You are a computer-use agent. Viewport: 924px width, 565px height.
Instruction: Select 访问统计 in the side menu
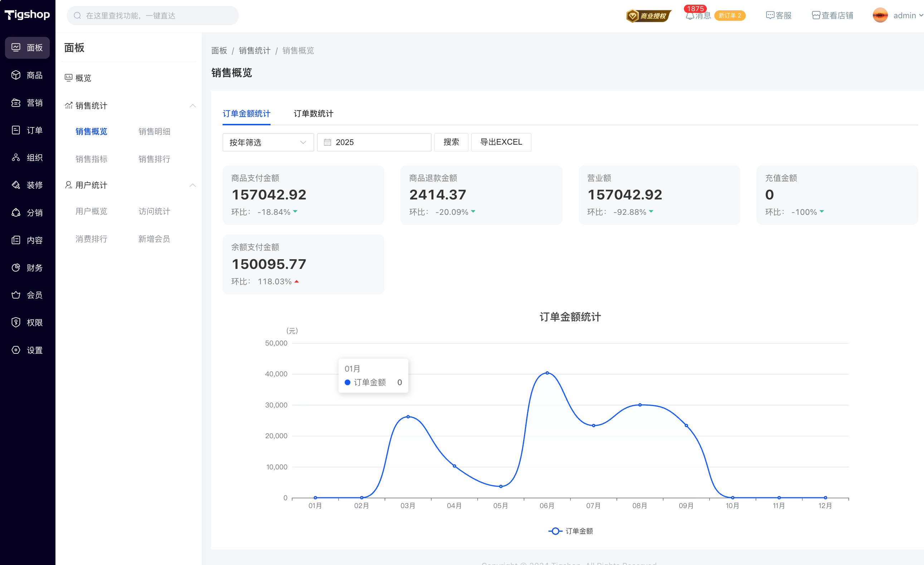click(155, 211)
